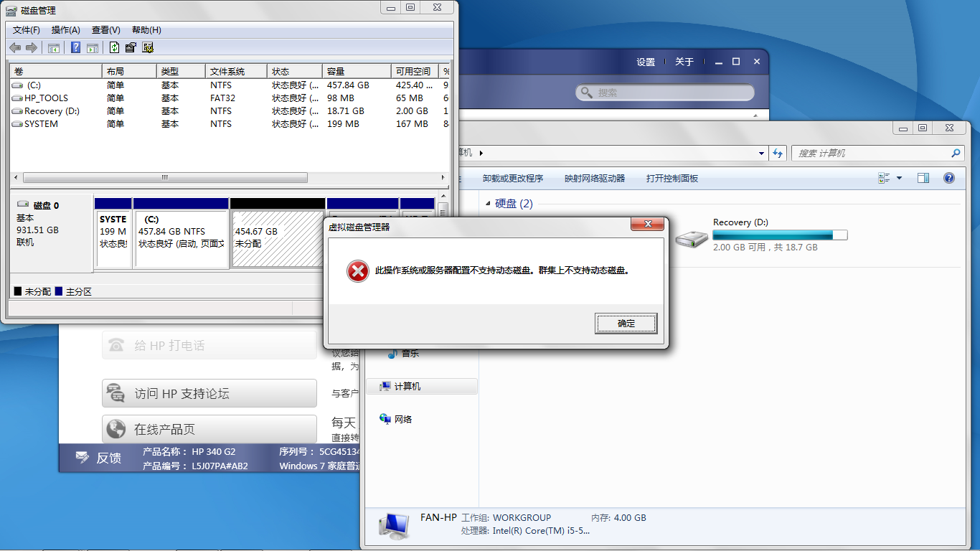Viewport: 980px width, 551px height.
Task: Click the Recovery (D:) usage bar
Action: click(x=780, y=235)
